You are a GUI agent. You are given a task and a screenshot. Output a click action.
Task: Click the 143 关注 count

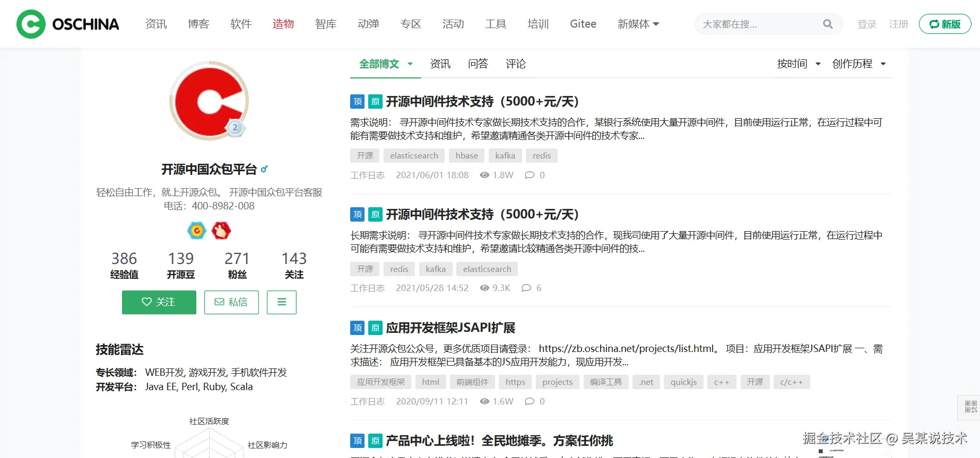294,265
